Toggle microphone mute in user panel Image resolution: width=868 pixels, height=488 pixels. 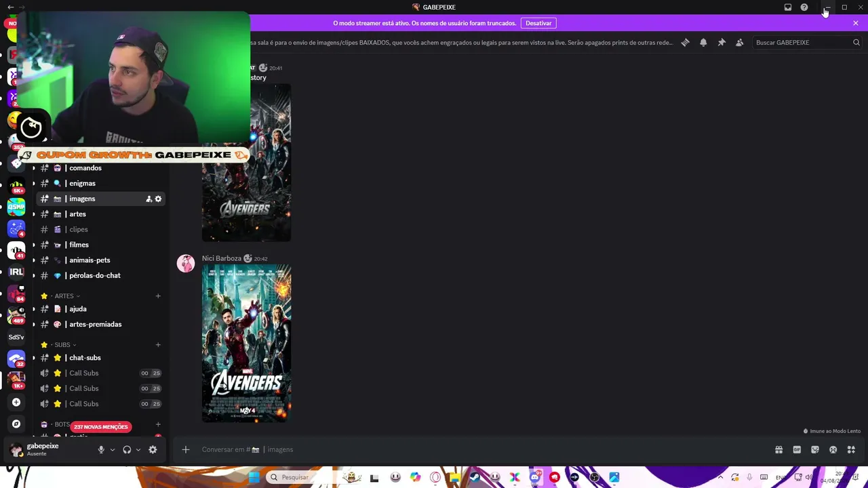click(x=101, y=449)
